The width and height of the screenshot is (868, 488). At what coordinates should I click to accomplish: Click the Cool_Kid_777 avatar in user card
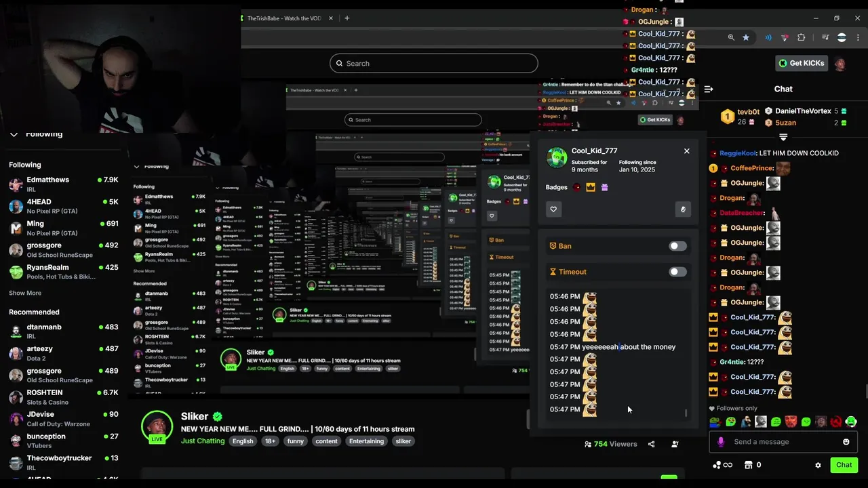point(557,157)
